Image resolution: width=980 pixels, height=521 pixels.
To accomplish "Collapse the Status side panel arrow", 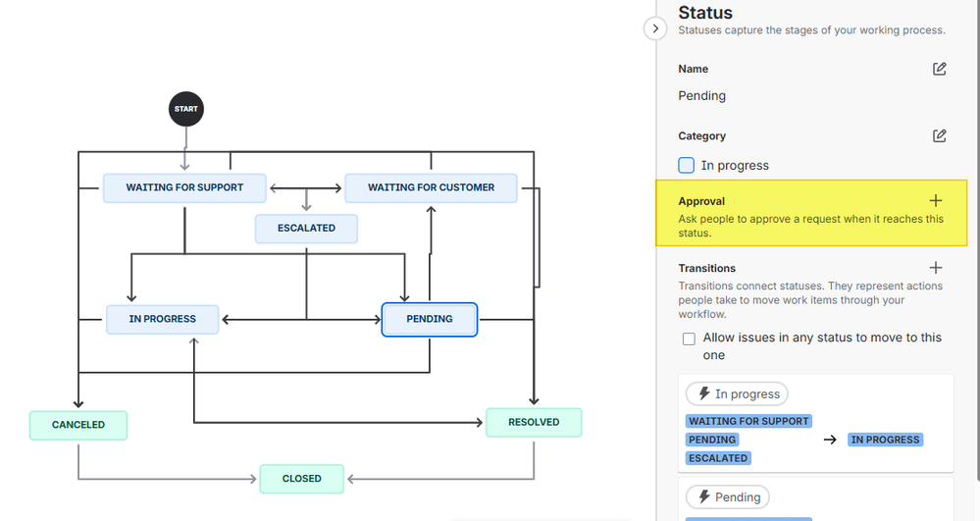I will pos(655,28).
